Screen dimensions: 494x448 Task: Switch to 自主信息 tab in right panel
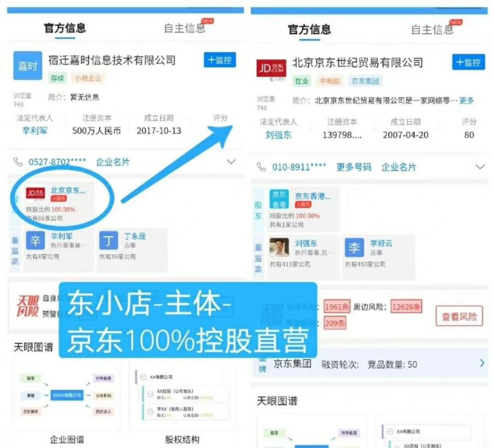click(x=432, y=29)
